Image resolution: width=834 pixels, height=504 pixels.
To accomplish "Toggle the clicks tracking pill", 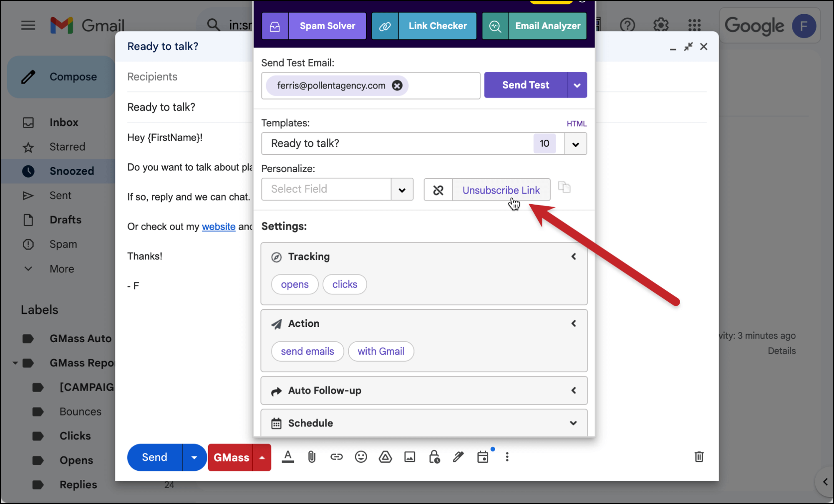I will [x=345, y=284].
